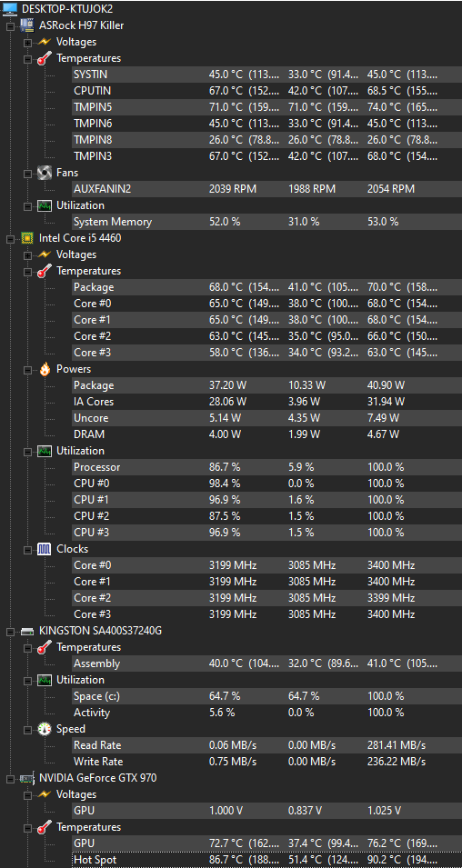The height and width of the screenshot is (868, 462).
Task: Click the computer icon beside DESKTOP-KTUJOK2
Action: 10,9
